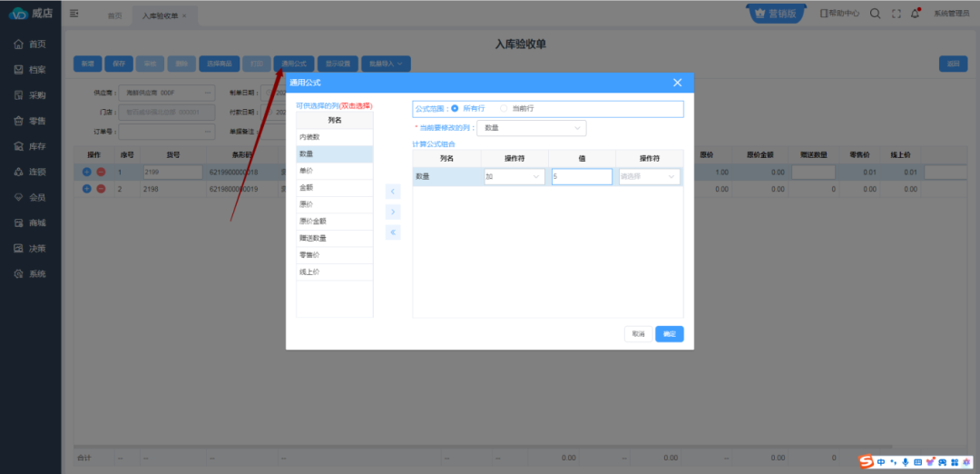Switch to the 首页 tab

pyautogui.click(x=113, y=15)
